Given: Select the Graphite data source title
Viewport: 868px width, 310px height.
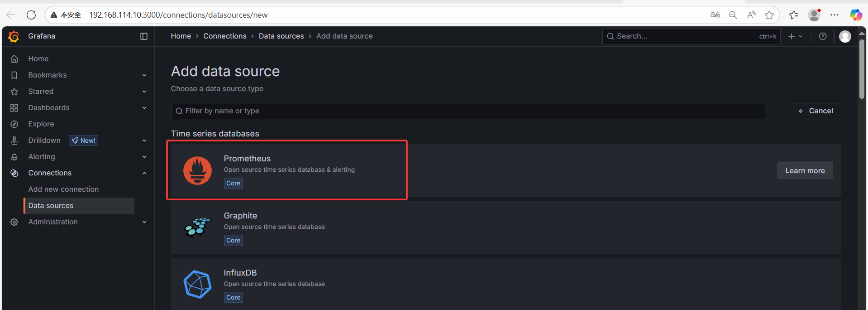Looking at the screenshot, I should coord(240,216).
